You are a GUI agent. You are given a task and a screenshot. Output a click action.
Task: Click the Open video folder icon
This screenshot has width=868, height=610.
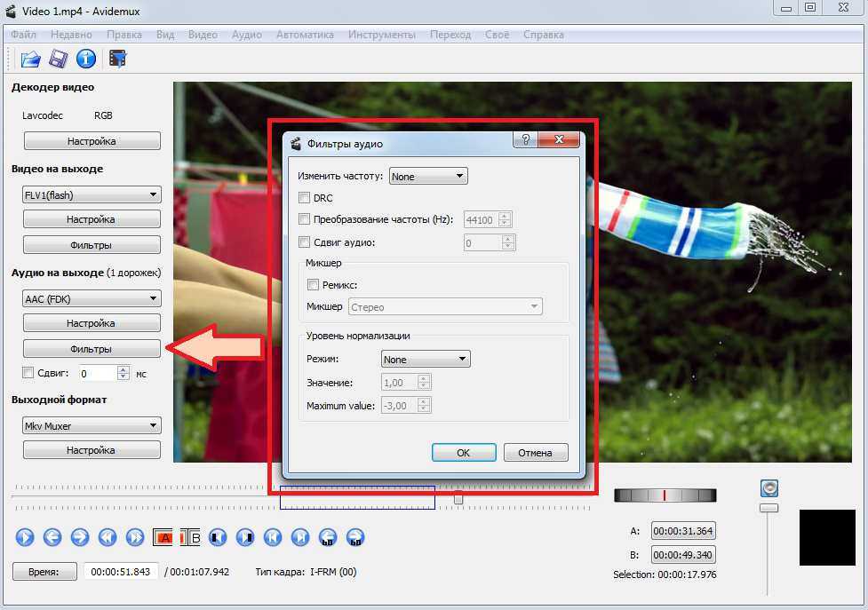point(31,59)
